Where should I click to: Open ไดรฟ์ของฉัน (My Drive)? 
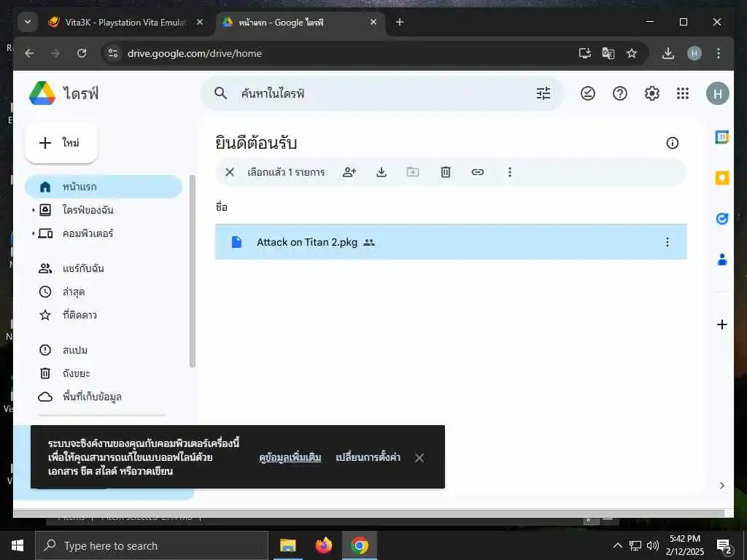(x=88, y=210)
